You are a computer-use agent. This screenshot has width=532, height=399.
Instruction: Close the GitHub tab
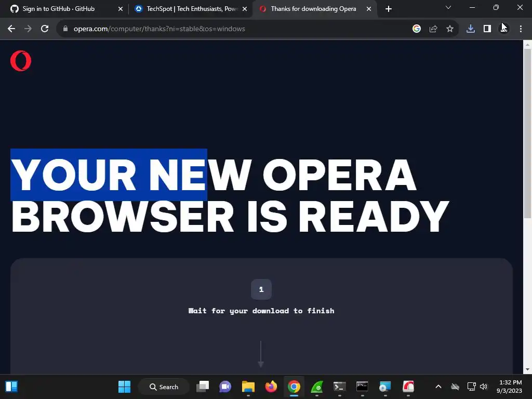121,9
